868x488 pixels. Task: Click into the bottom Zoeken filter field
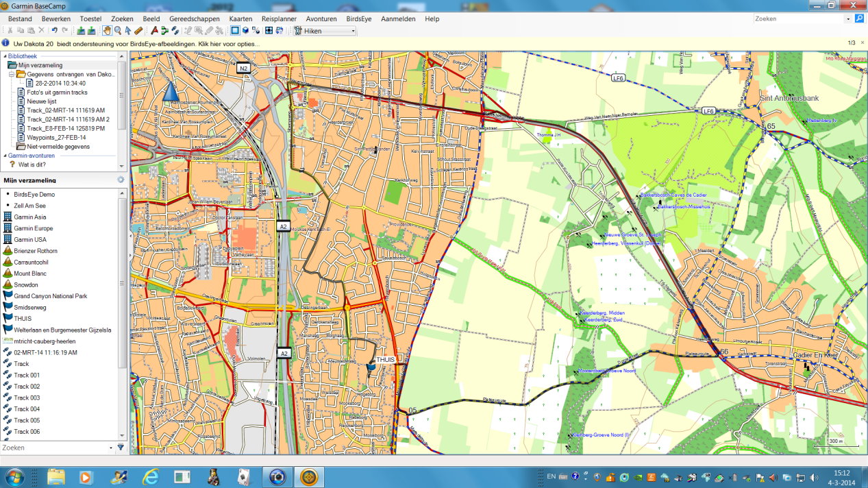pyautogui.click(x=53, y=448)
